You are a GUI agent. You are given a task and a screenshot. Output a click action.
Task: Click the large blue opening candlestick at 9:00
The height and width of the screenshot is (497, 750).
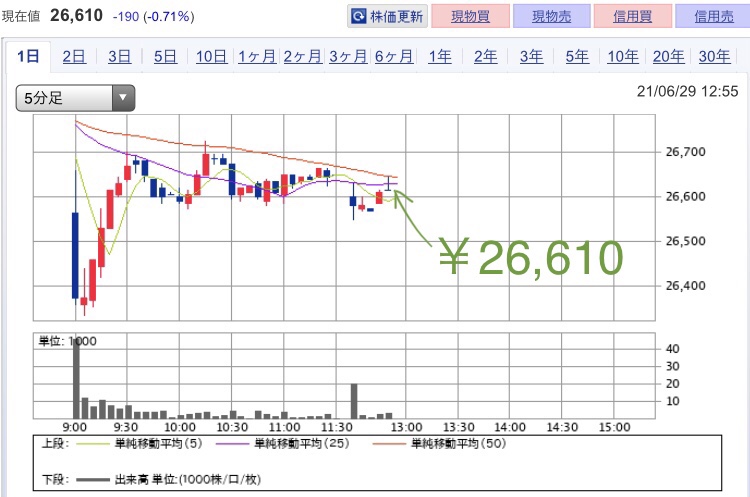[x=75, y=255]
